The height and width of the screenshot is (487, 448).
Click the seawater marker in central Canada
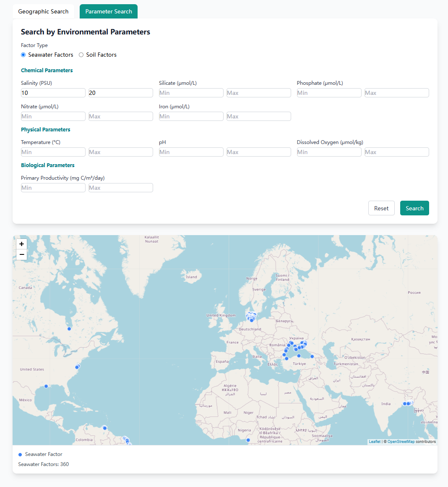coord(69,329)
